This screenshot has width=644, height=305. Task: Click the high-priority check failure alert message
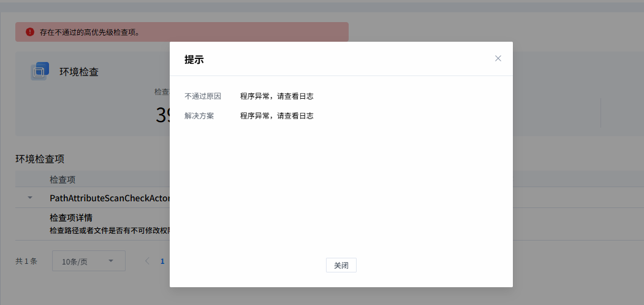pos(89,32)
